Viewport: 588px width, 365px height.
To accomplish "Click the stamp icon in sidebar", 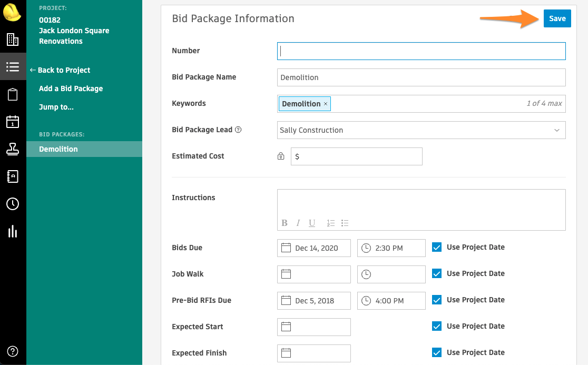I will click(13, 150).
